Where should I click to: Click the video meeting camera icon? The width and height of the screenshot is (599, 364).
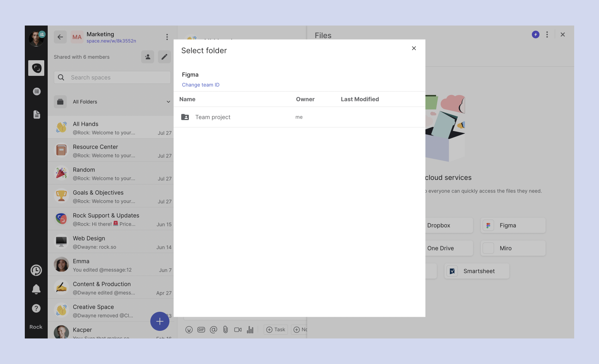238,330
